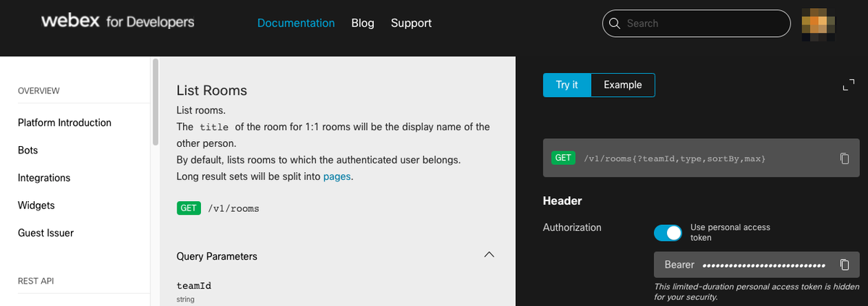Image resolution: width=868 pixels, height=306 pixels.
Task: Copy the GET /v1/rooms request URL
Action: point(844,158)
